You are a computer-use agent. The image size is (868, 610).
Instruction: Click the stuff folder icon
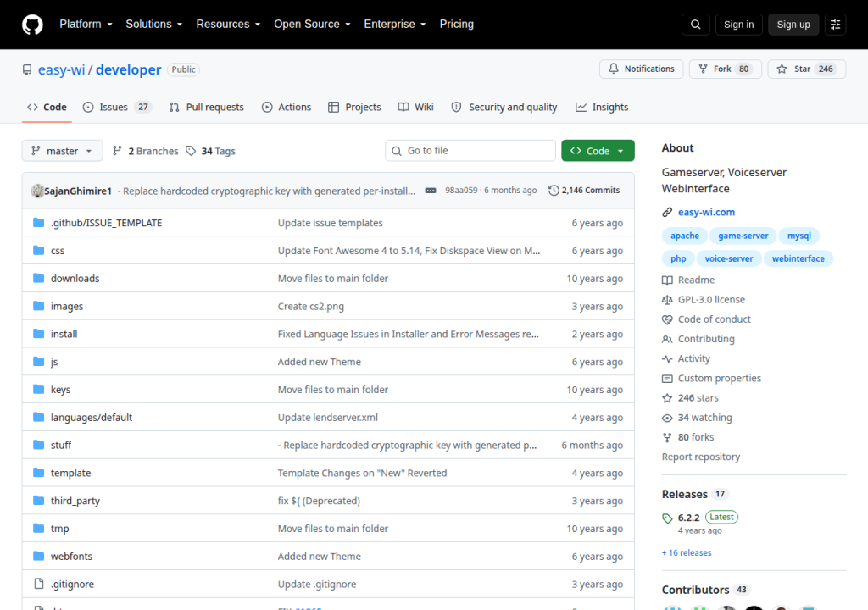click(x=38, y=445)
